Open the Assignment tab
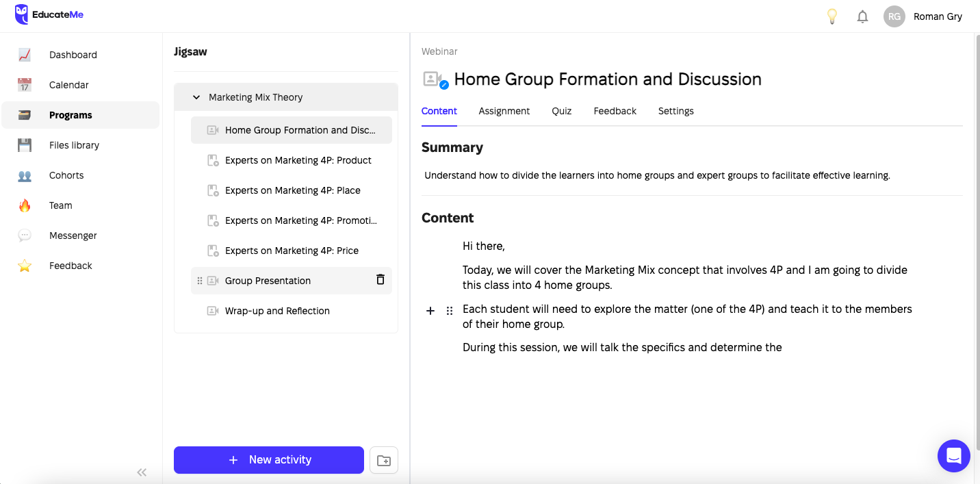The height and width of the screenshot is (484, 980). 504,111
